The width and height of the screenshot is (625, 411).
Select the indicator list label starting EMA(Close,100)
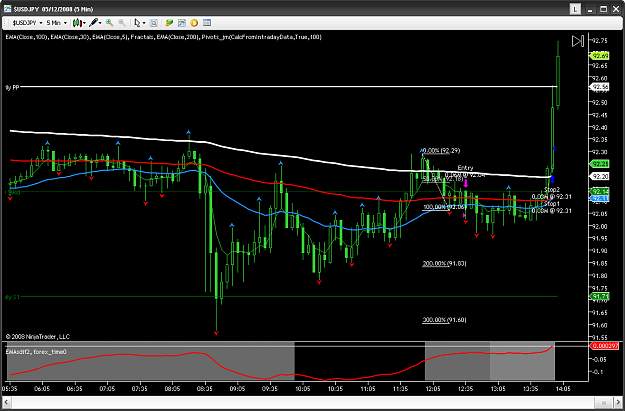coord(163,37)
